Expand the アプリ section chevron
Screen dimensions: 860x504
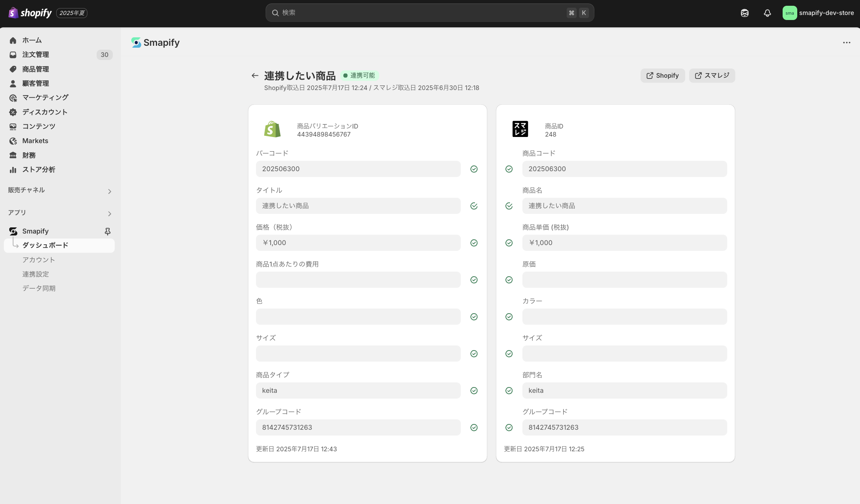[110, 214]
